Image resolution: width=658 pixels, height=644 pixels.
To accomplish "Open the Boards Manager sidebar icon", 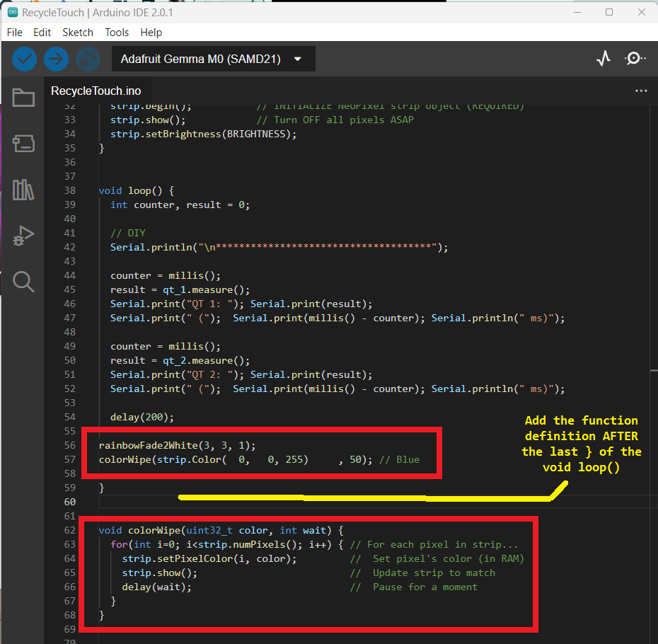I will [x=23, y=144].
